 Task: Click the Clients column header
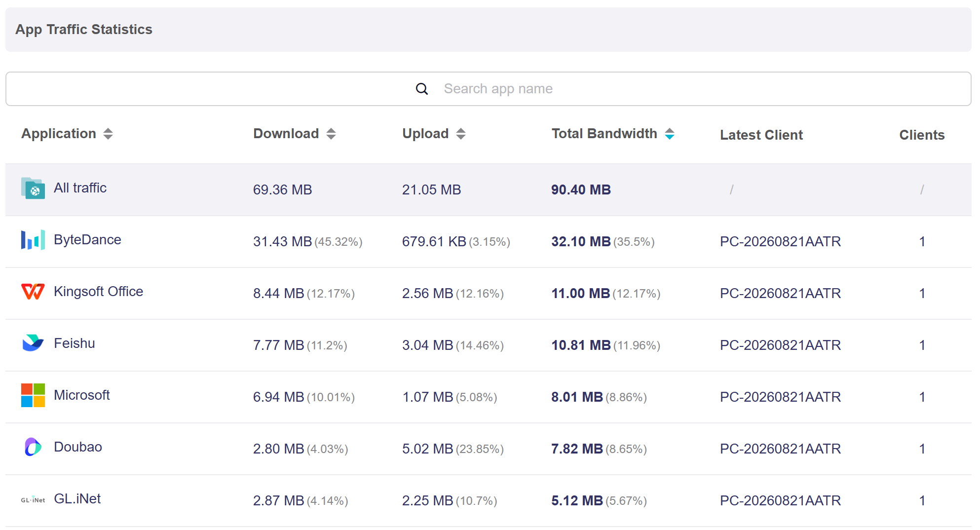pyautogui.click(x=922, y=135)
